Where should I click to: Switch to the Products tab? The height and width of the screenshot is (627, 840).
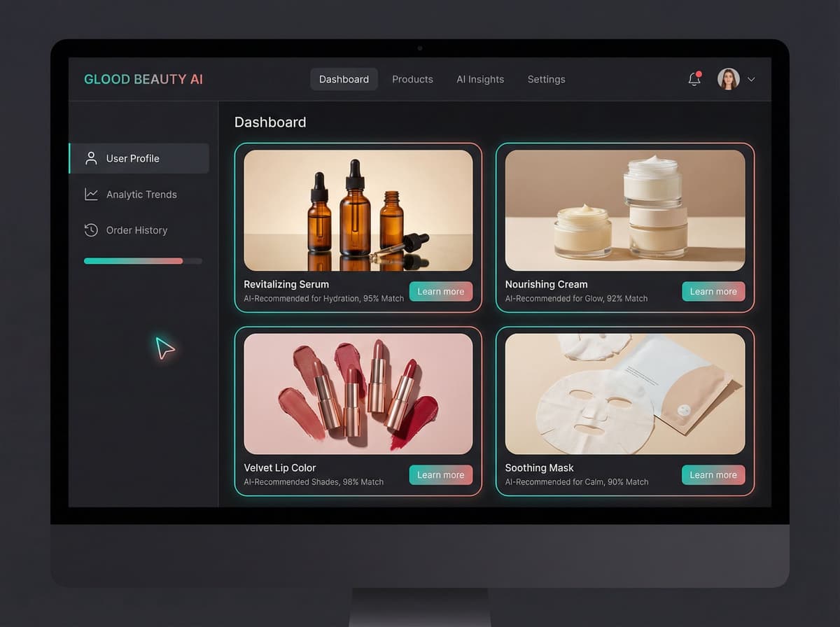[x=412, y=79]
